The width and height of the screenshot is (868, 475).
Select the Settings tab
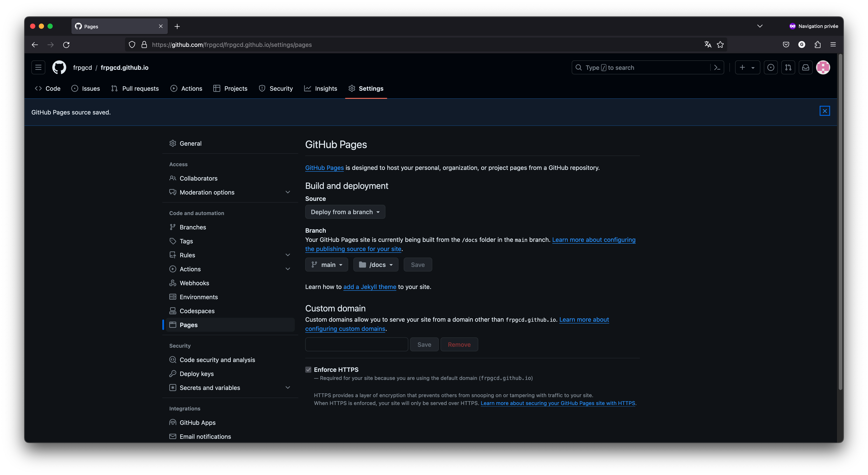(x=366, y=88)
